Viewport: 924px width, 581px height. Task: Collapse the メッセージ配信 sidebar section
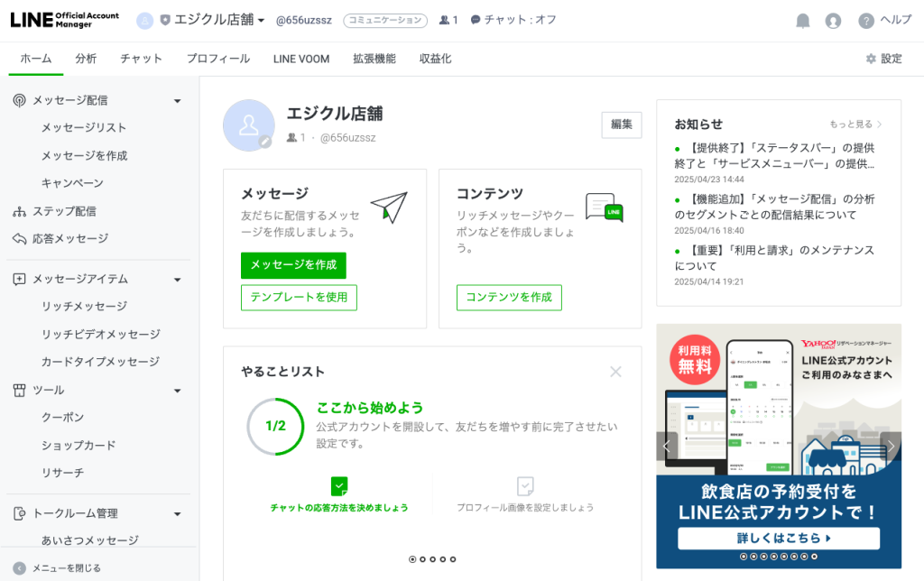(x=178, y=101)
